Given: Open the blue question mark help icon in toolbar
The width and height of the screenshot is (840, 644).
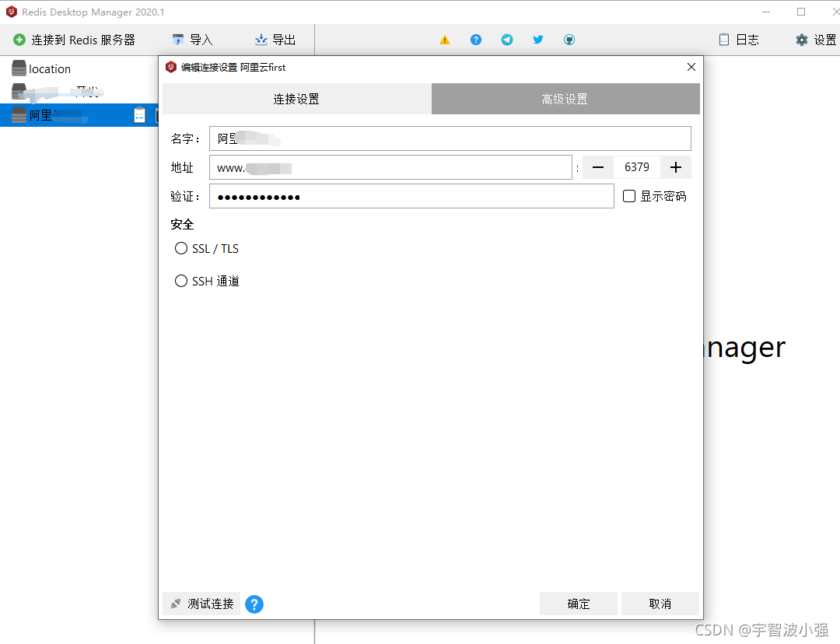Looking at the screenshot, I should point(476,40).
